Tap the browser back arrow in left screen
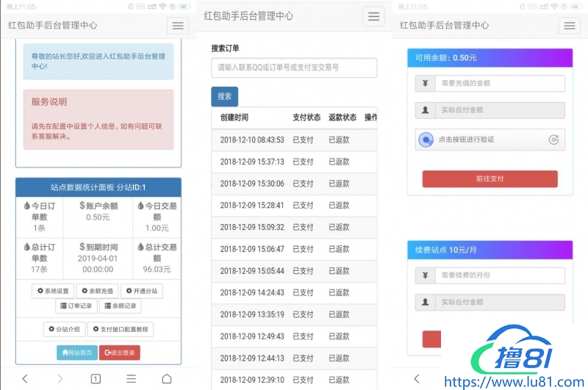Screen dimensions: 588x390 tap(25, 379)
